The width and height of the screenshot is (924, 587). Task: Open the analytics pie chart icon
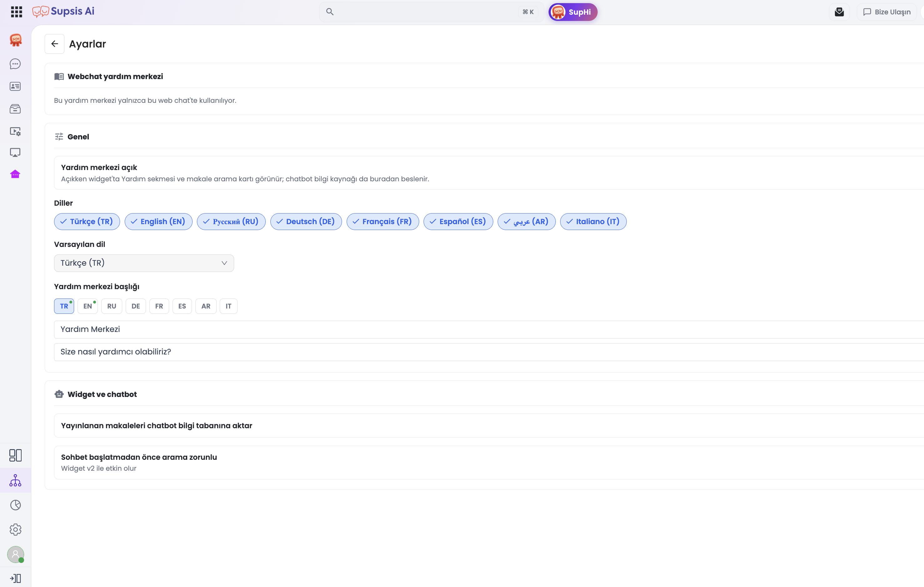coord(15,505)
